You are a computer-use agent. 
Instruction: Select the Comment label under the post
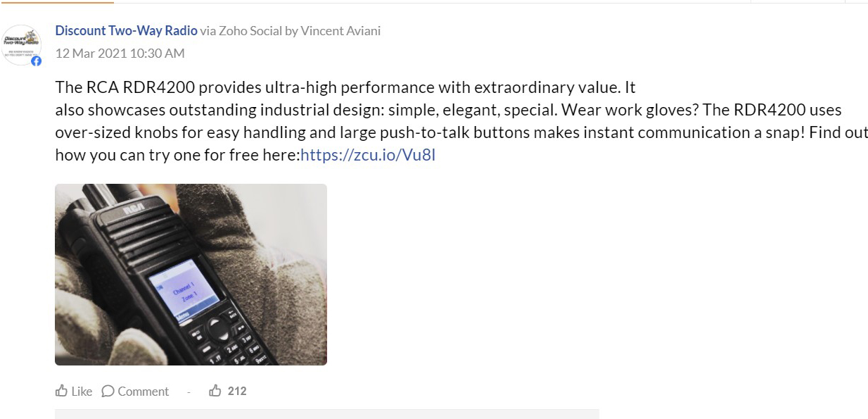coord(143,392)
